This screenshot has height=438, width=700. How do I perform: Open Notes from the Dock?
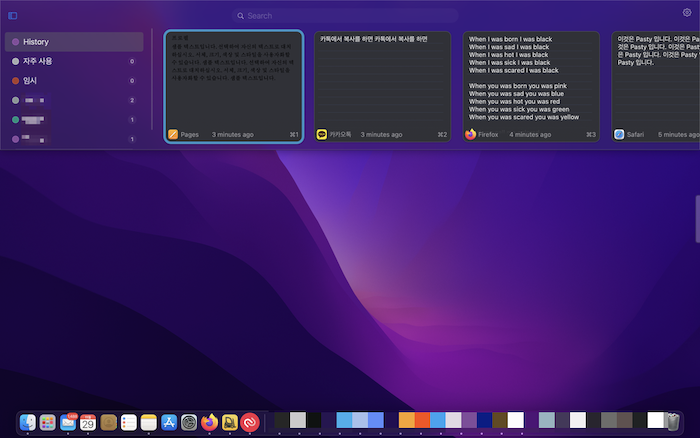pos(149,422)
